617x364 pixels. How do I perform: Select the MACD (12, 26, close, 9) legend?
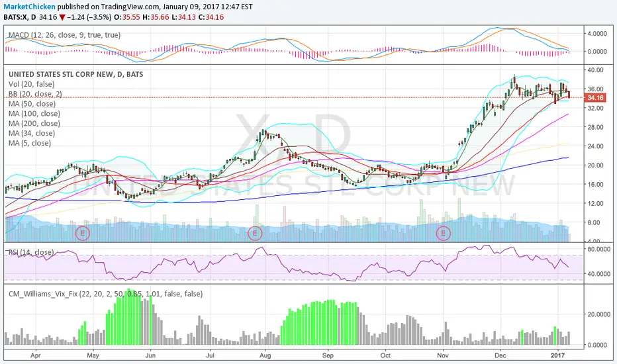pyautogui.click(x=64, y=35)
